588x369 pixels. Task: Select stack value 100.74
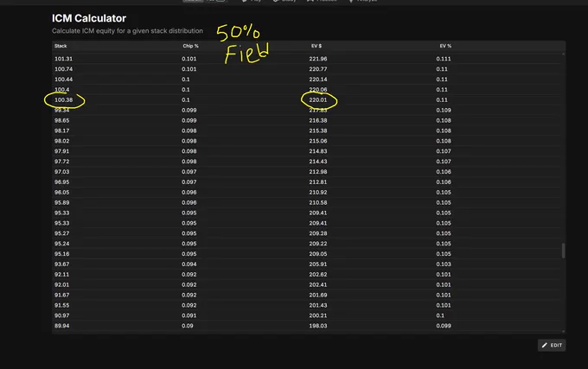(63, 69)
